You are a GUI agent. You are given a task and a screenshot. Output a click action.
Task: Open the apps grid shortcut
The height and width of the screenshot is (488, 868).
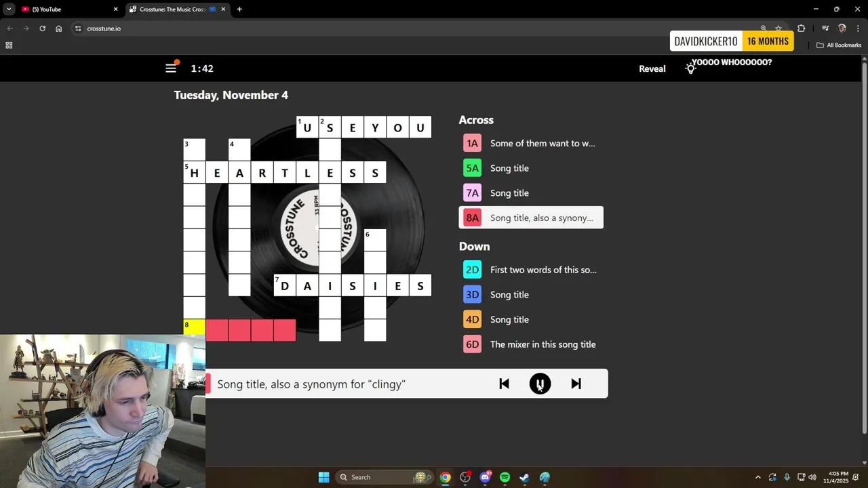9,45
